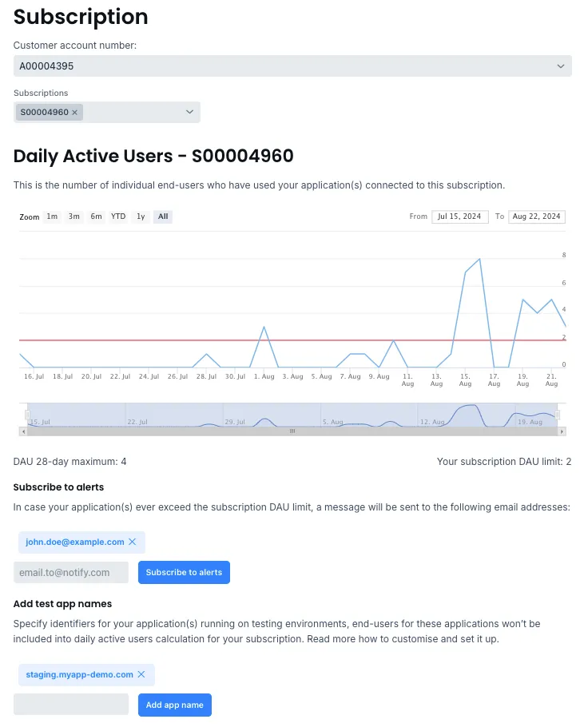
Task: Click the navigator right range handle
Action: (558, 415)
